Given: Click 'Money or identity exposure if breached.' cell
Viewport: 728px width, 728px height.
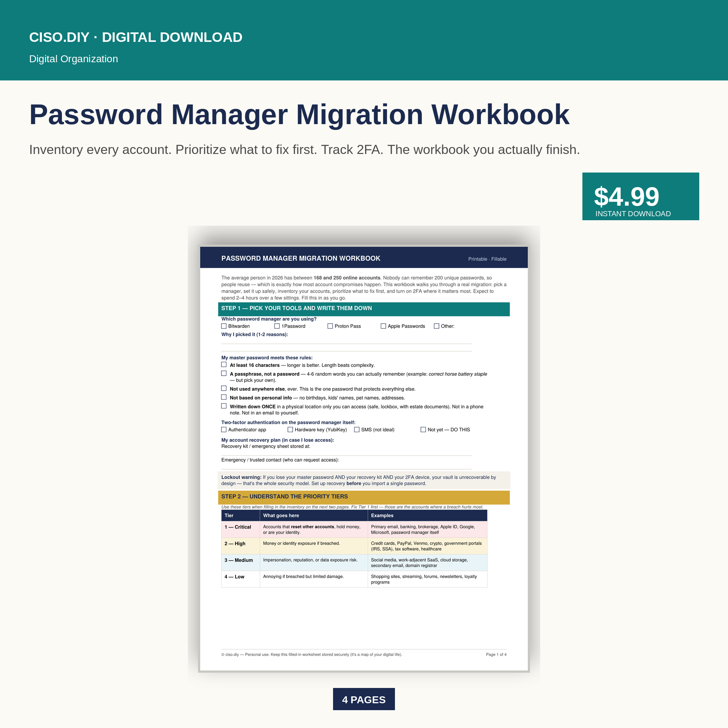Looking at the screenshot, I should [313, 546].
